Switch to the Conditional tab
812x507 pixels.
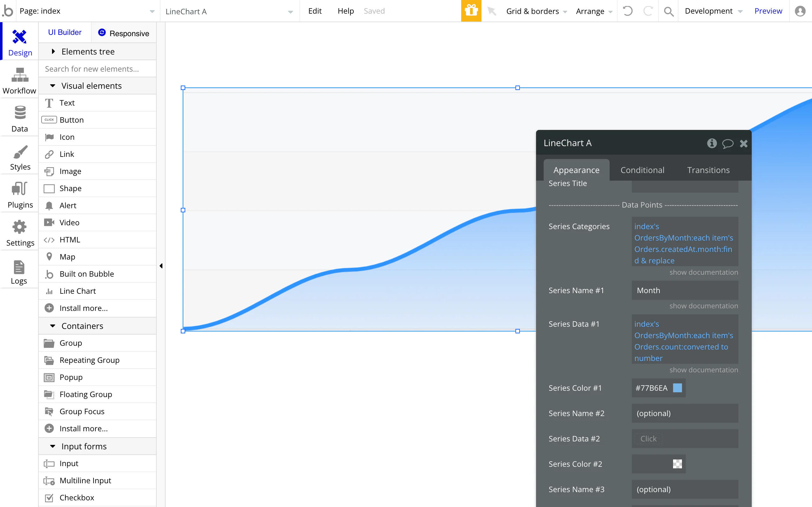642,170
